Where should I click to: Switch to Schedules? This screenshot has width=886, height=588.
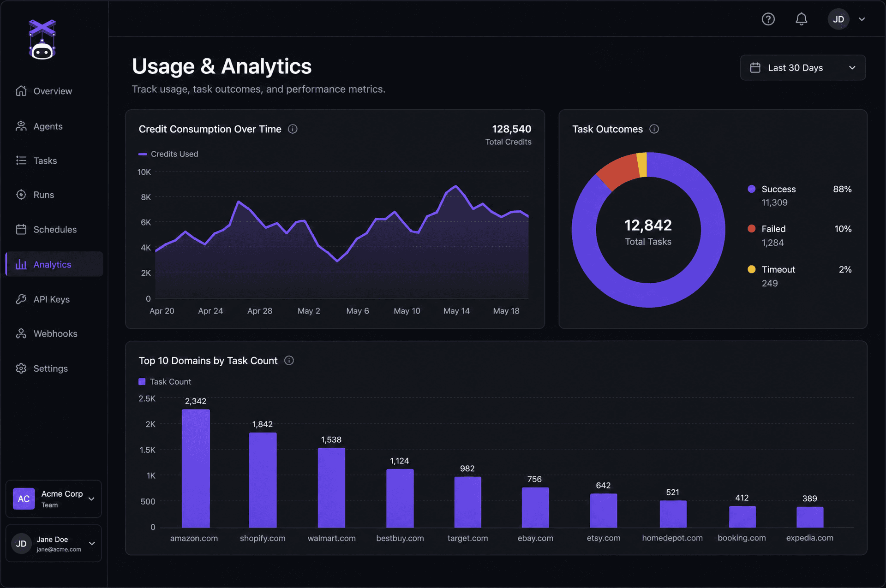pyautogui.click(x=54, y=229)
